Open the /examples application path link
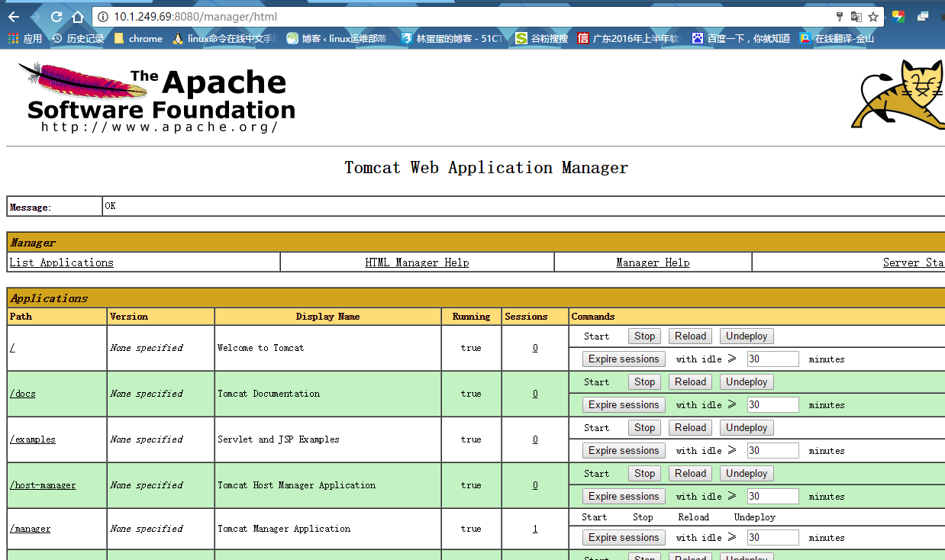 pyautogui.click(x=32, y=439)
